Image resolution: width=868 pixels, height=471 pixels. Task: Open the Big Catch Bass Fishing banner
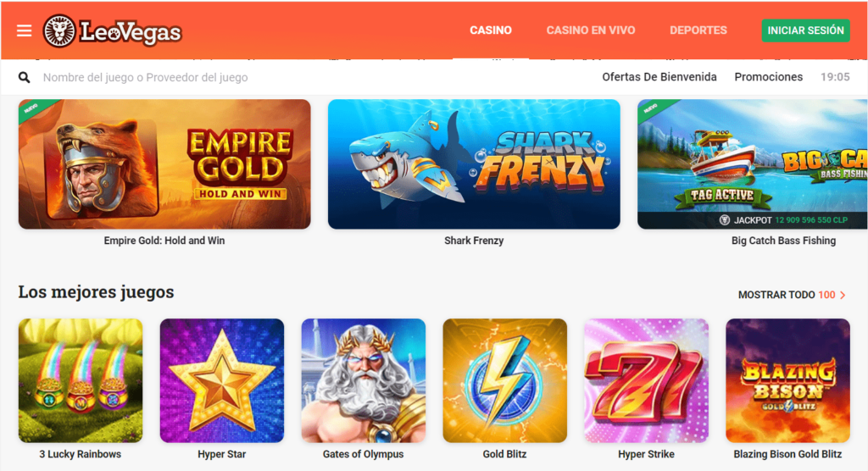tap(753, 164)
